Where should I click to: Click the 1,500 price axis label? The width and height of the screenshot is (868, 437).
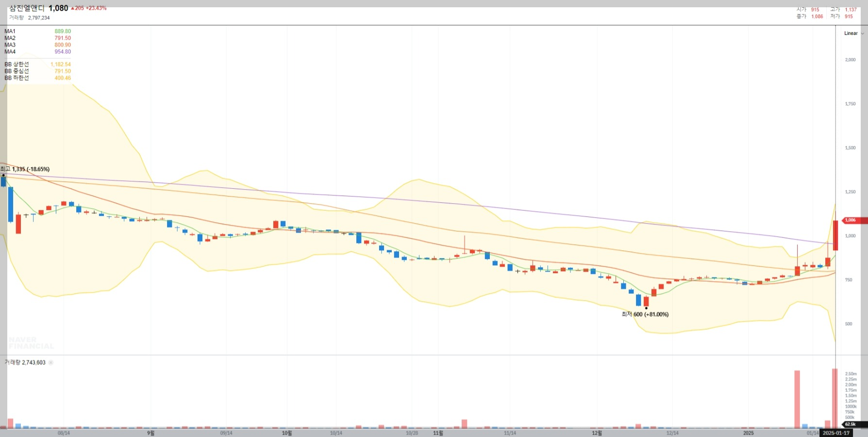click(850, 148)
